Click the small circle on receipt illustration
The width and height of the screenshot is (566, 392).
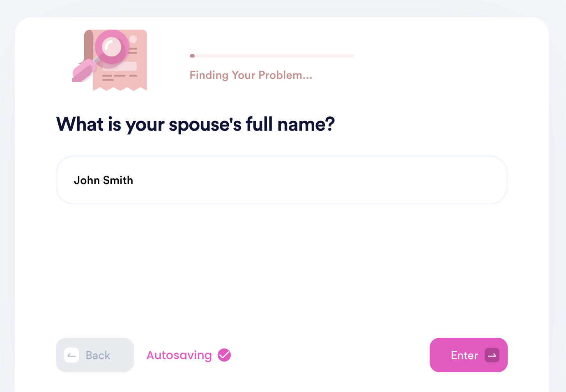coord(133,39)
